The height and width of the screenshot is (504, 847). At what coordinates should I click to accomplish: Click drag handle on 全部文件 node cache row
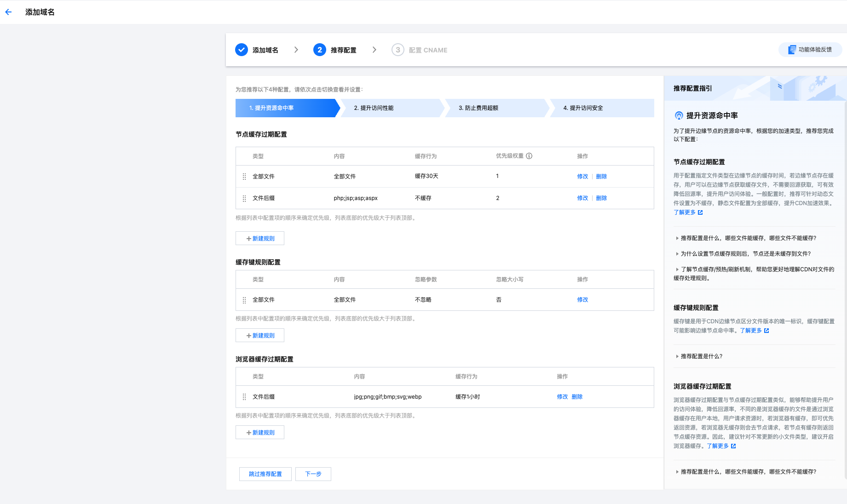(244, 177)
